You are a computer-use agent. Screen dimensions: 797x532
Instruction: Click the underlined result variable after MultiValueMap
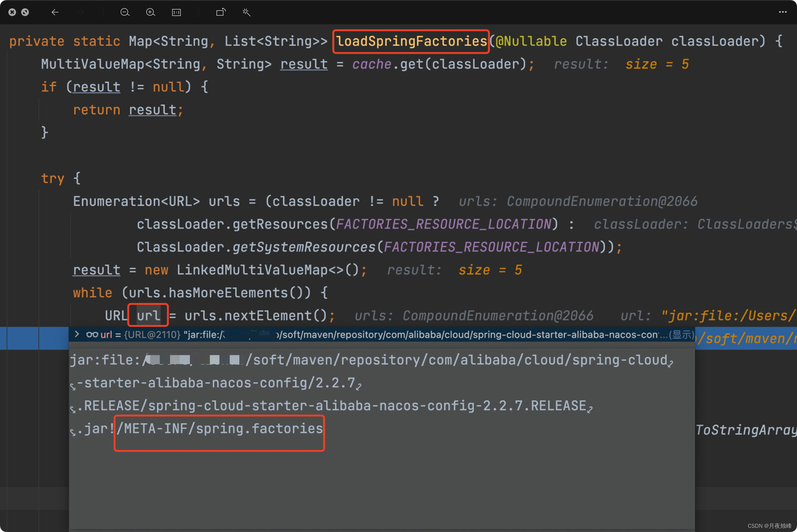point(304,64)
